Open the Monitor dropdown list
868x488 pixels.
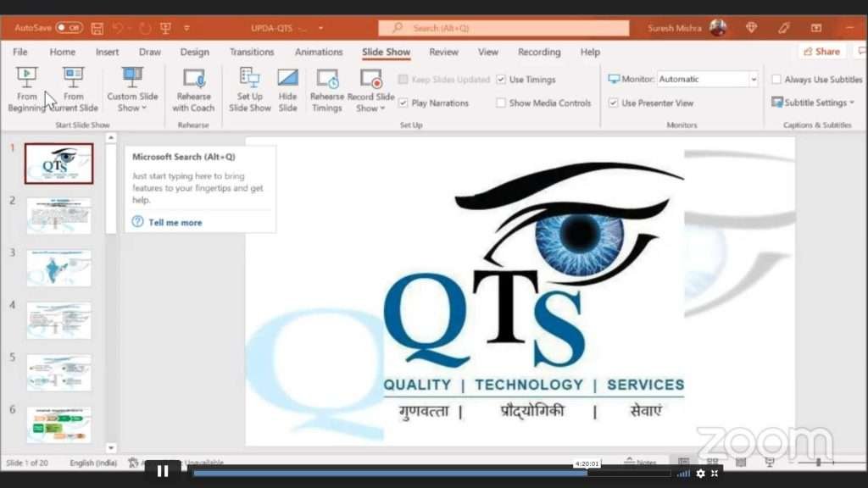[x=754, y=80]
